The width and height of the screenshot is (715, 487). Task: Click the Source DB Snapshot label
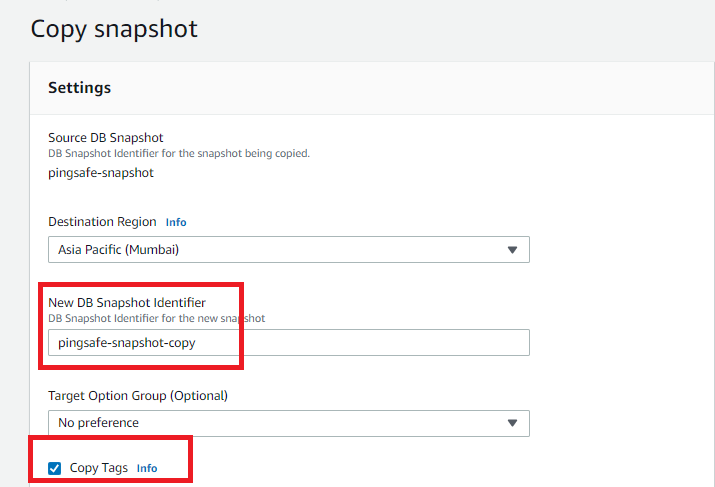tap(105, 137)
